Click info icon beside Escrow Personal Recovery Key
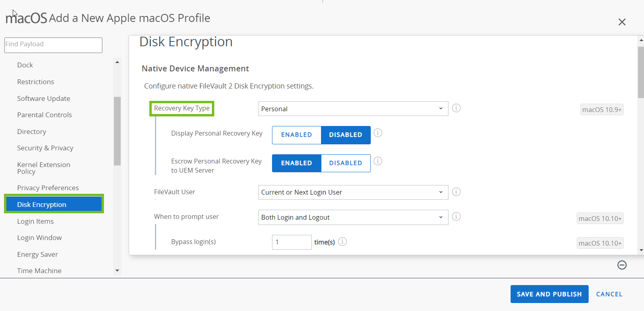Viewport: 644px width, 311px height. coord(378,161)
